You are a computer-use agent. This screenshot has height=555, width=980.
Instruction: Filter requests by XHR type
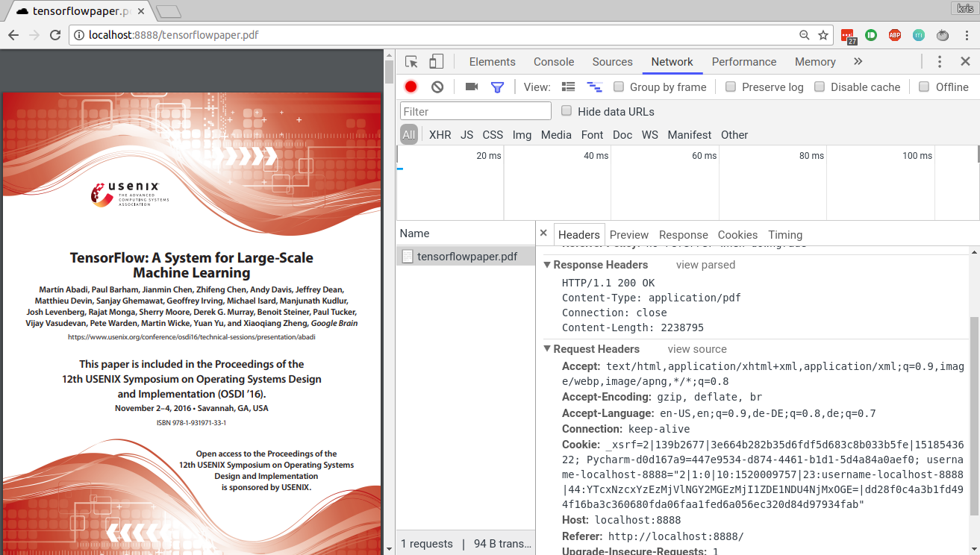coord(440,135)
